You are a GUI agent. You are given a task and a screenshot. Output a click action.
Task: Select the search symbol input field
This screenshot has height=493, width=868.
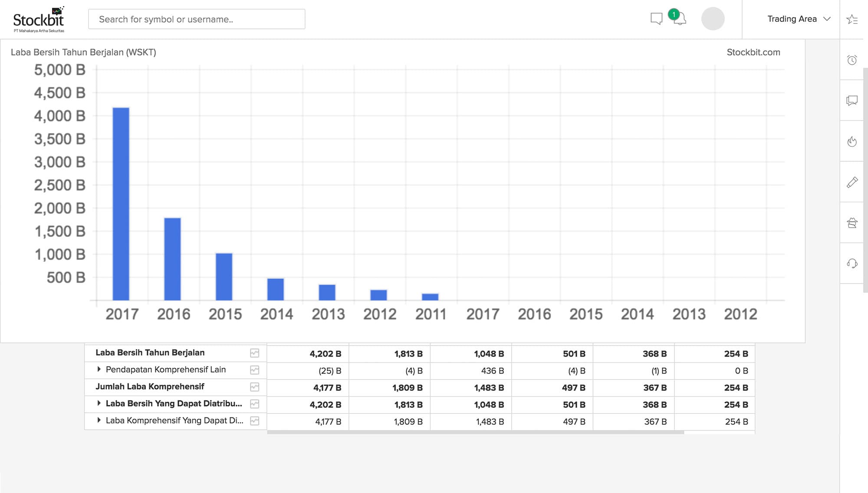[x=197, y=19]
